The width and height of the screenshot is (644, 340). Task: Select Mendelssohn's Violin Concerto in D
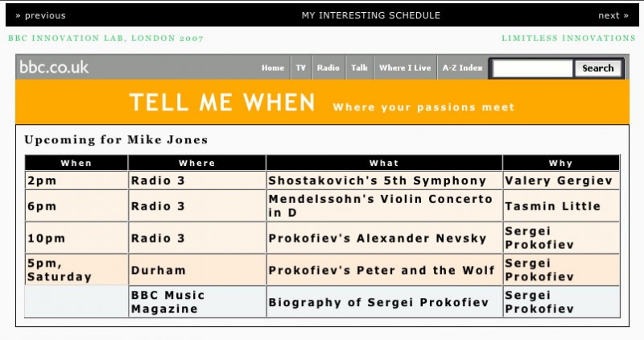point(379,205)
